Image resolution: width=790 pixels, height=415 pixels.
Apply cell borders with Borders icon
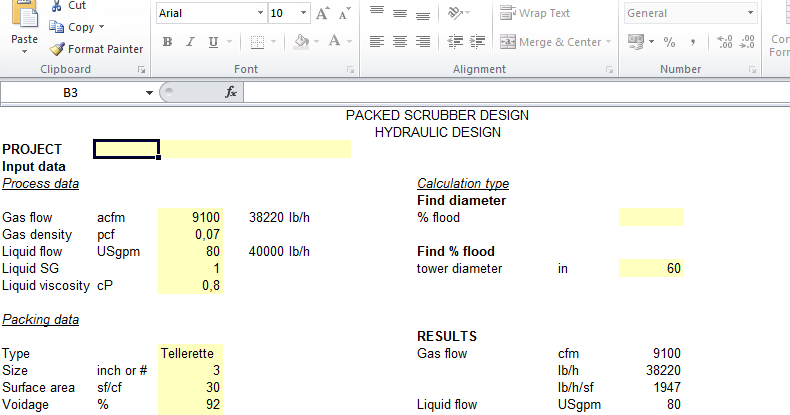tap(257, 42)
